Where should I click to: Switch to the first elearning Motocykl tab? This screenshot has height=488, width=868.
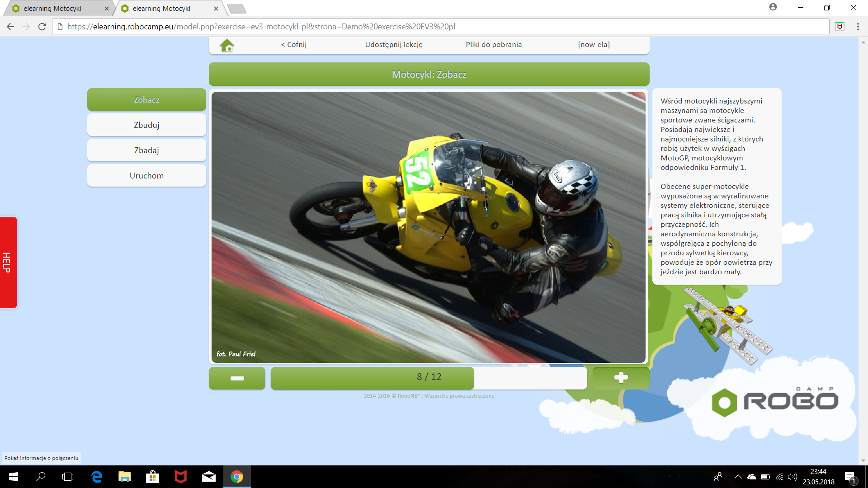tap(58, 8)
